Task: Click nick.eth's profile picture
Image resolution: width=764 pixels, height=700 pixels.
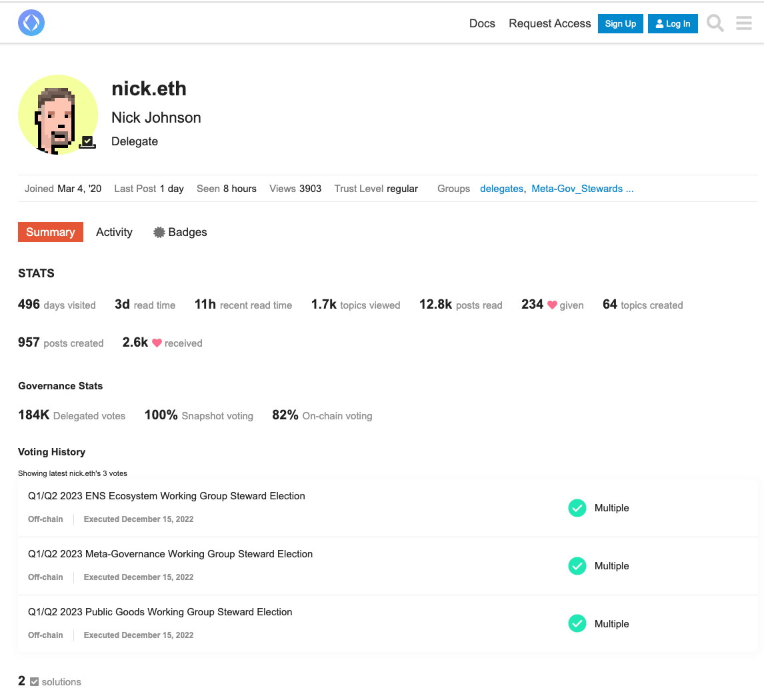Action: [x=58, y=115]
